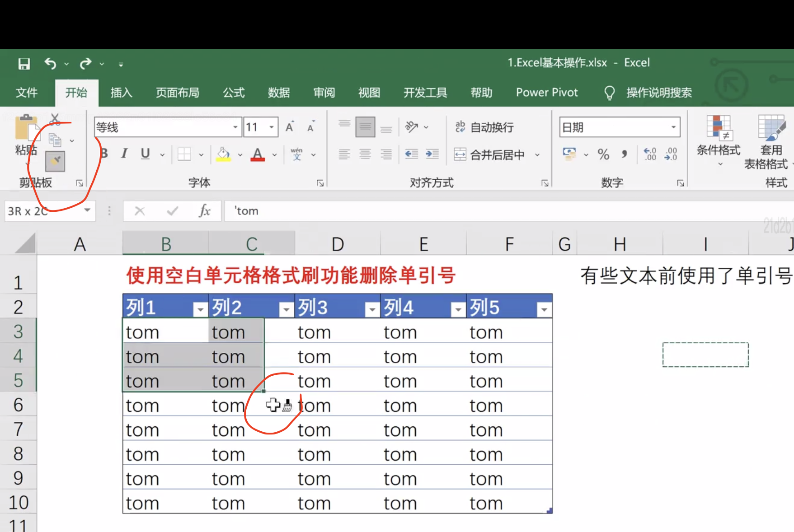Click the Percent Style icon

[603, 154]
